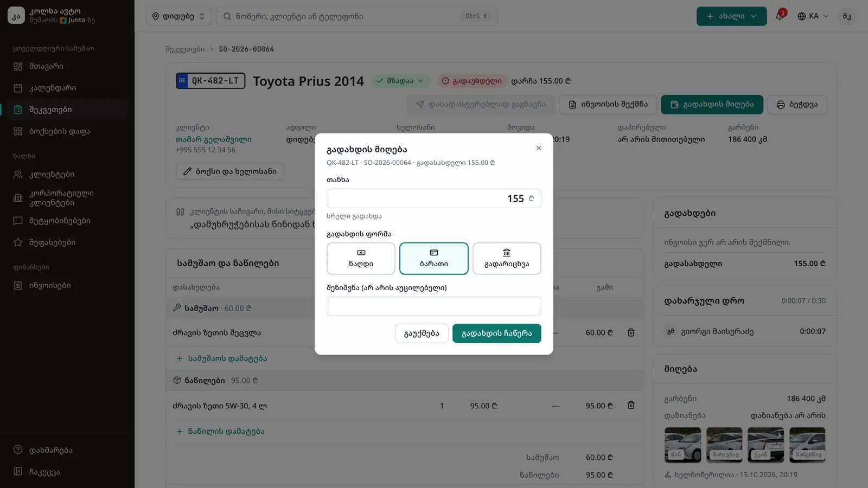Click სამუშაოს დამატება link

pos(221,358)
